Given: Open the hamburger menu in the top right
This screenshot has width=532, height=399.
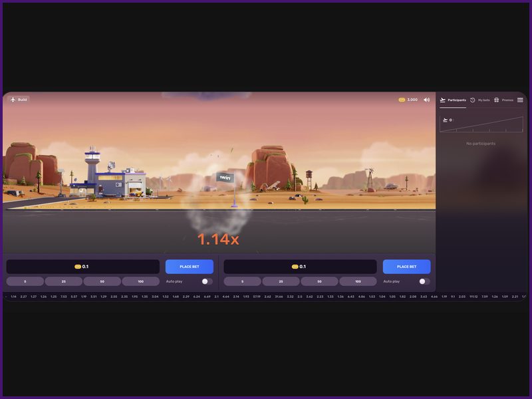Looking at the screenshot, I should pos(519,100).
